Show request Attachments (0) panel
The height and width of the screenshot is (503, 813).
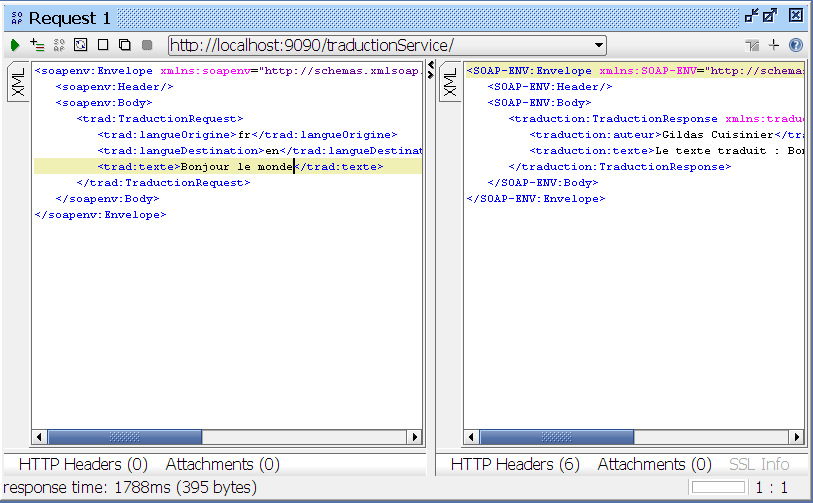pyautogui.click(x=222, y=464)
